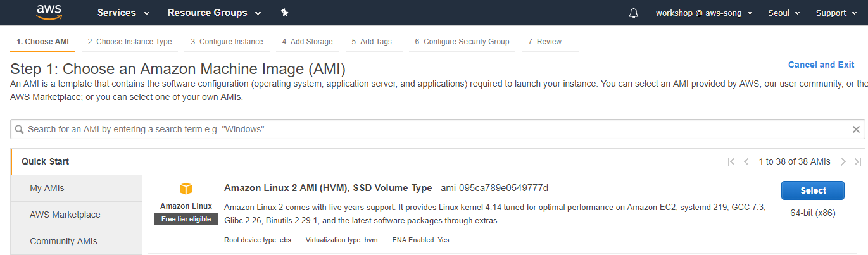Open the Community AMIs category
Image resolution: width=868 pixels, height=255 pixels.
pos(77,241)
